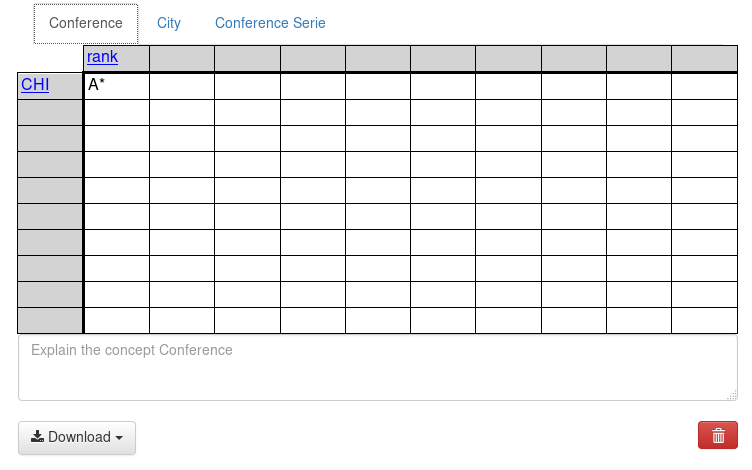Grab the textarea corner handle
The height and width of the screenshot is (470, 752).
tap(732, 395)
